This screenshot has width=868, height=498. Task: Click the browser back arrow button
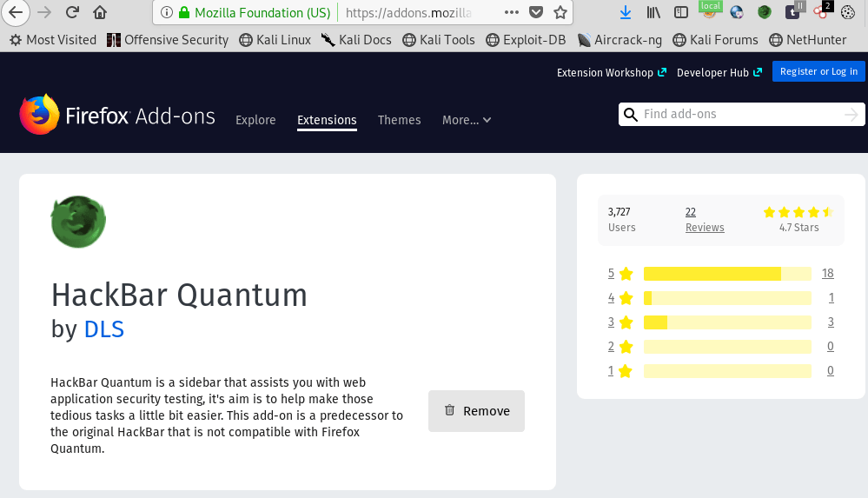pyautogui.click(x=15, y=13)
